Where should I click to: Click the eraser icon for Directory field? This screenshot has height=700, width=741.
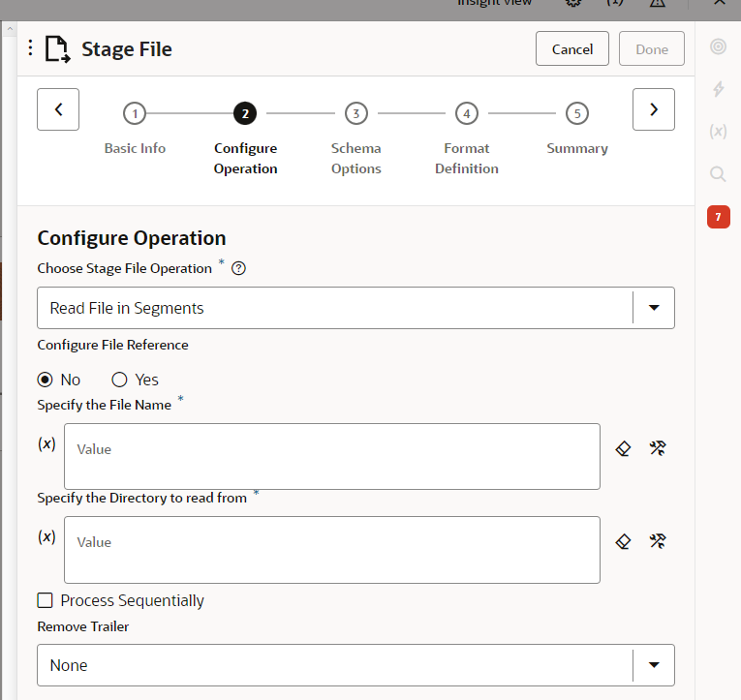pos(624,541)
